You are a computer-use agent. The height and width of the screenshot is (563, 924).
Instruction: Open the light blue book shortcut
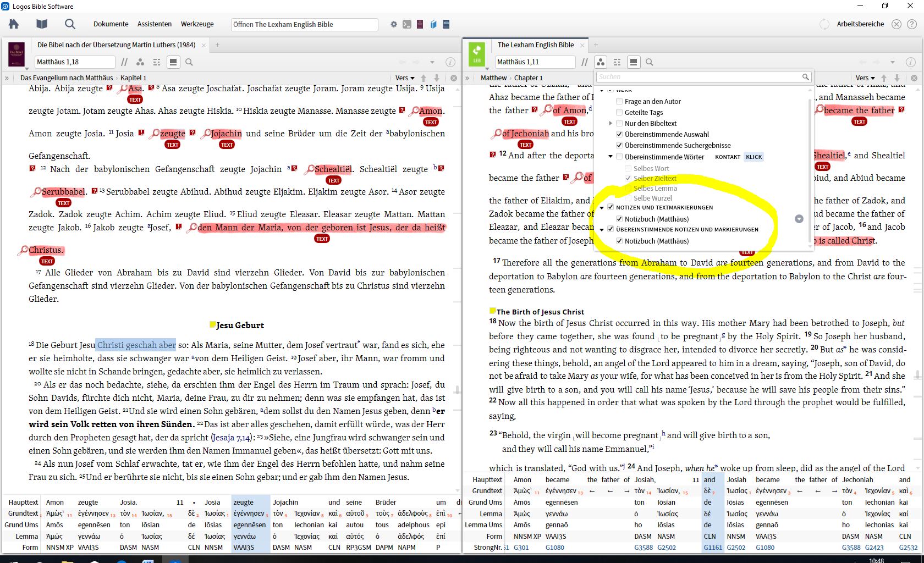433,24
